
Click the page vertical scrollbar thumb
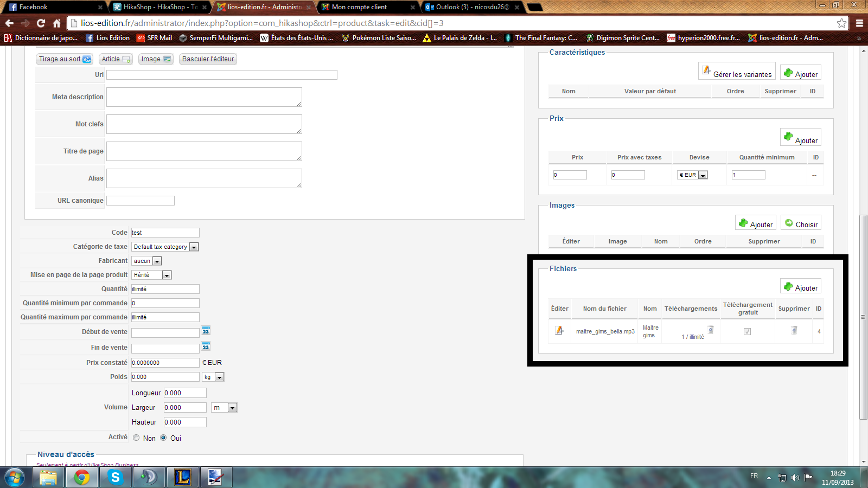click(x=864, y=317)
